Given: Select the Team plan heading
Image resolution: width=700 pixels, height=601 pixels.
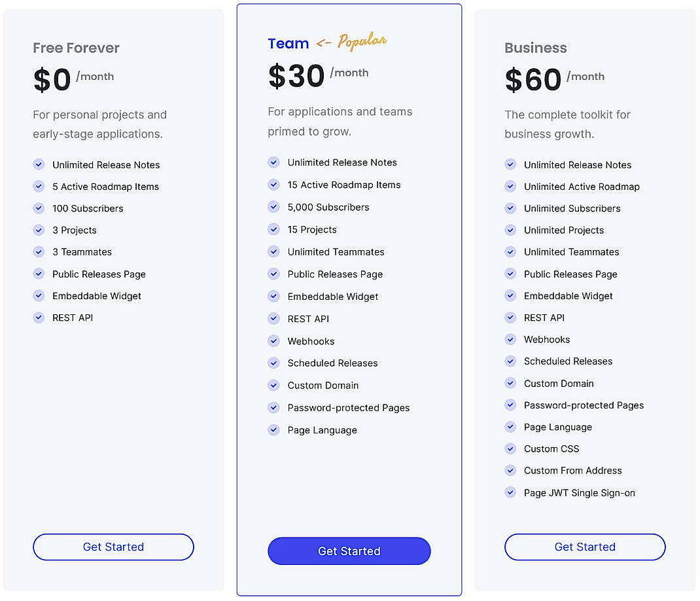Looking at the screenshot, I should pos(288,43).
